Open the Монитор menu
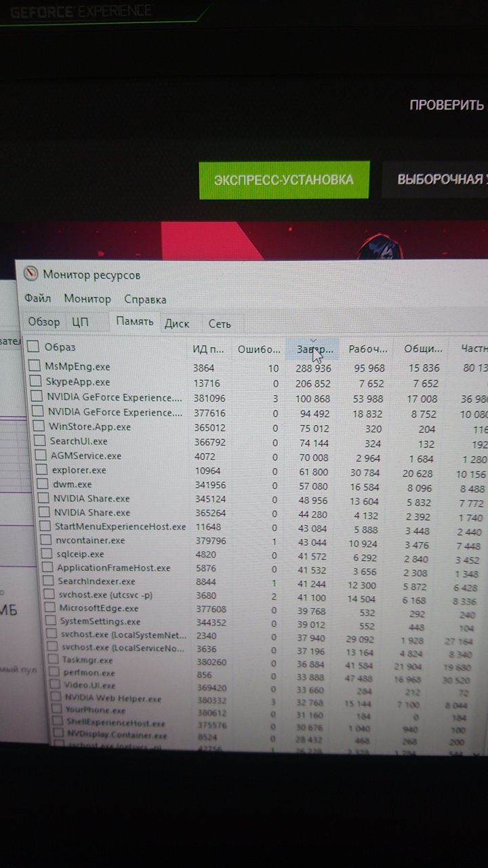 [x=87, y=299]
